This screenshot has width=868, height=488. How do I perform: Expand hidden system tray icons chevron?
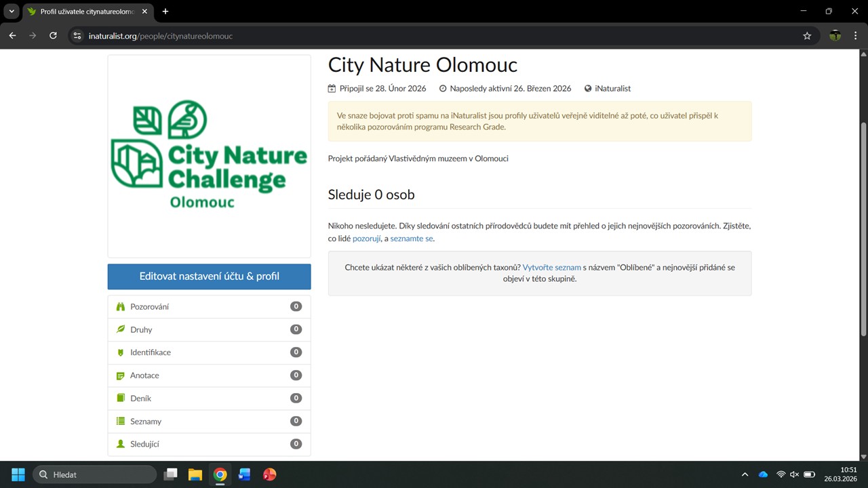[745, 474]
